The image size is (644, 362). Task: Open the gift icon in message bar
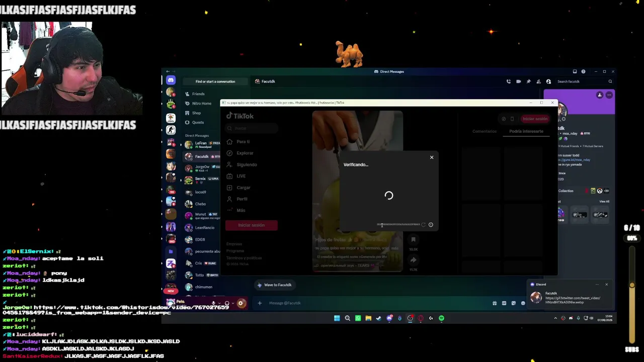coord(495,303)
